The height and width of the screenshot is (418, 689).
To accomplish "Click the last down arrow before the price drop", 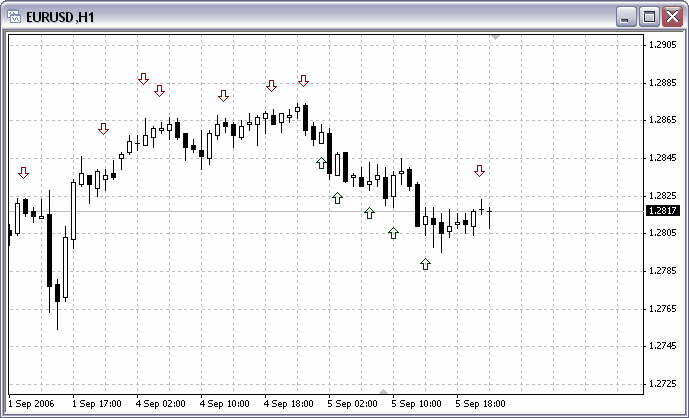I will pyautogui.click(x=303, y=80).
